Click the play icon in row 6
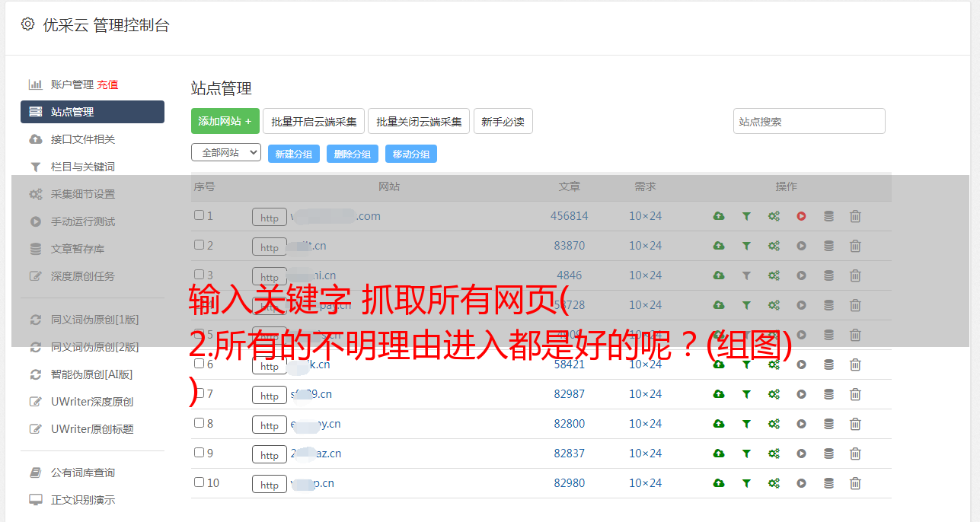 [x=801, y=364]
